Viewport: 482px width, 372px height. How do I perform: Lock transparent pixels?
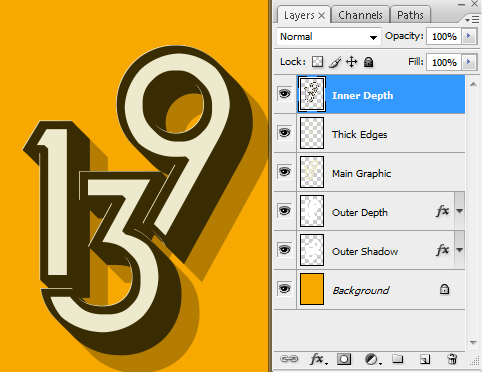[x=317, y=62]
